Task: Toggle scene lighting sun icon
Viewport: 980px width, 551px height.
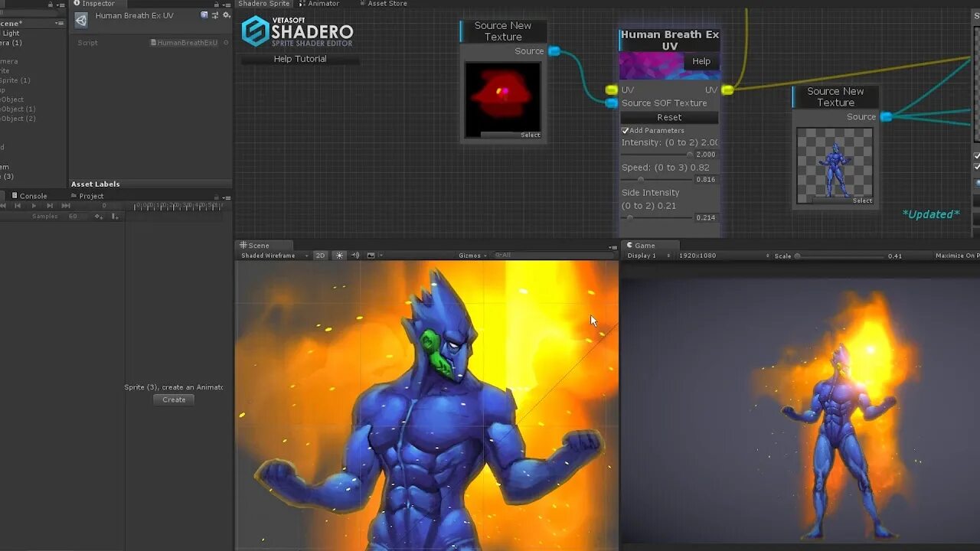Action: 339,256
